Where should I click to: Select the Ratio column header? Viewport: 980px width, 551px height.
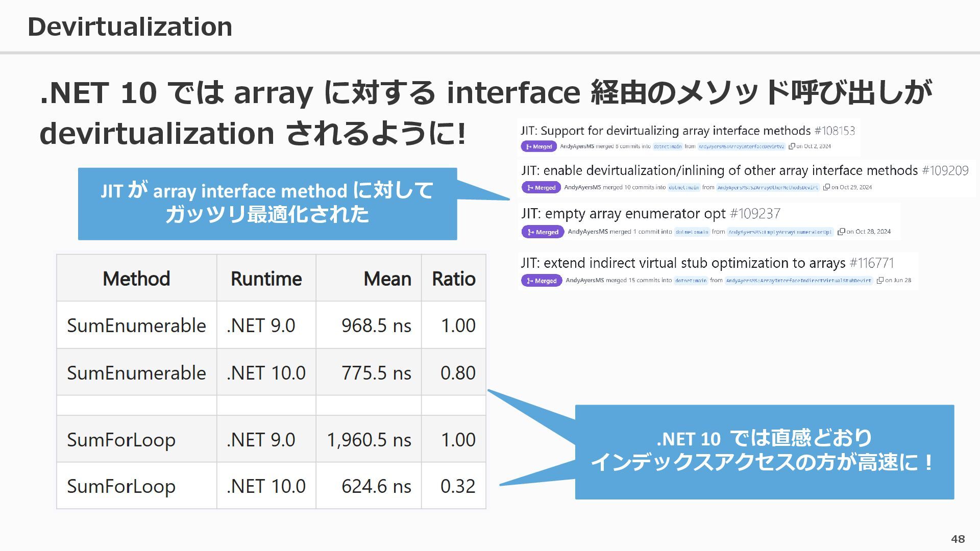click(x=453, y=279)
